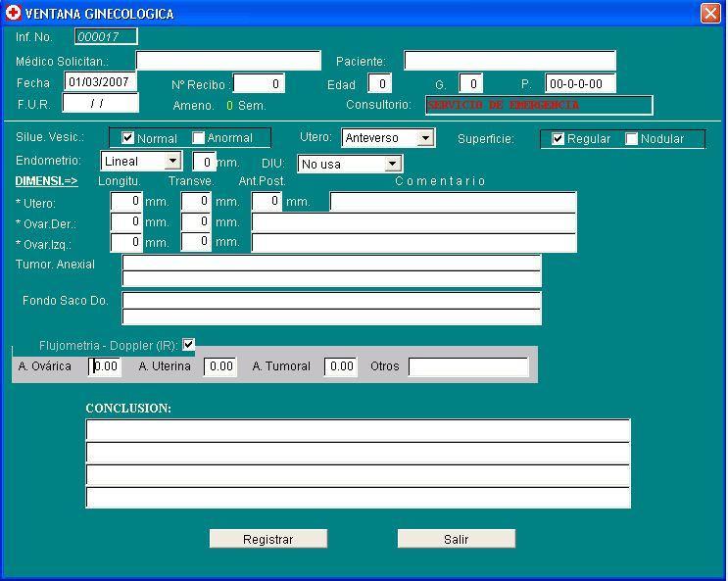Click the first Fondo Saco Do. line
The width and height of the screenshot is (728, 581).
331,301
